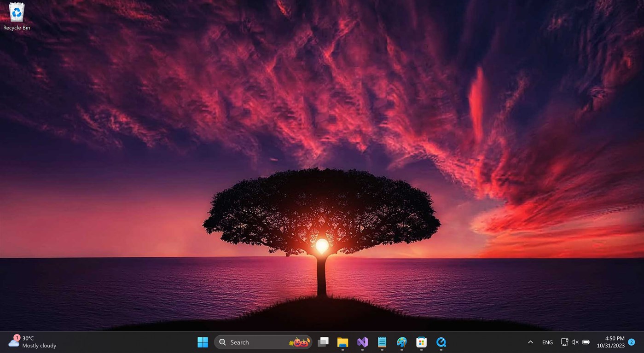The image size is (644, 353).
Task: Switch the ENG keyboard language
Action: (547, 342)
